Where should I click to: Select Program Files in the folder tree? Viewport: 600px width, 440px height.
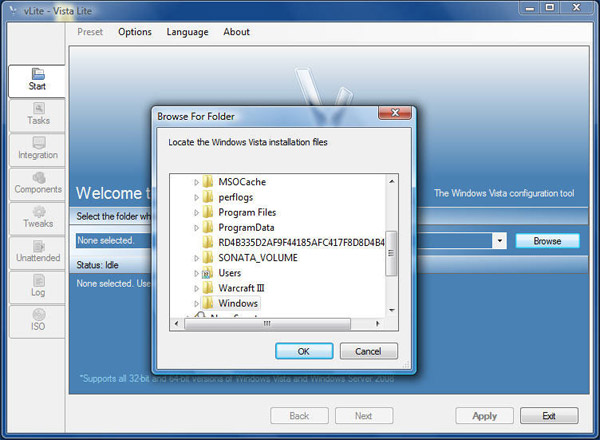pyautogui.click(x=247, y=212)
